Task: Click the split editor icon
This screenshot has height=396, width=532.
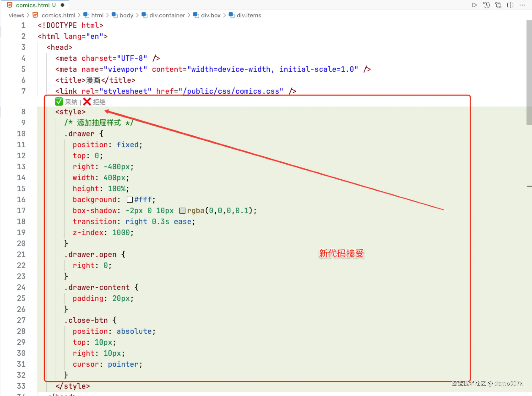Action: [510, 5]
